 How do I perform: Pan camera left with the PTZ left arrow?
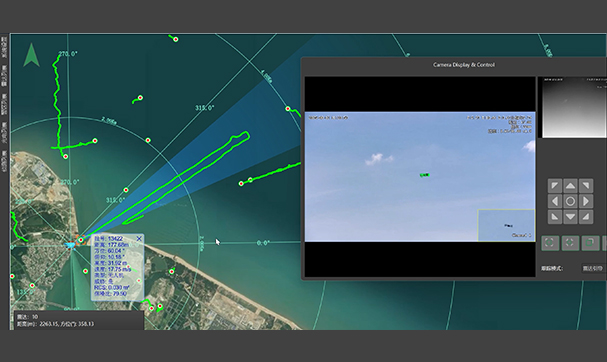(x=555, y=201)
